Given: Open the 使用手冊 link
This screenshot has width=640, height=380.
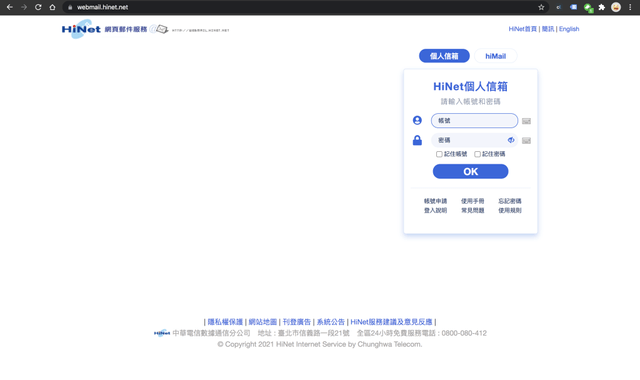Looking at the screenshot, I should click(472, 201).
